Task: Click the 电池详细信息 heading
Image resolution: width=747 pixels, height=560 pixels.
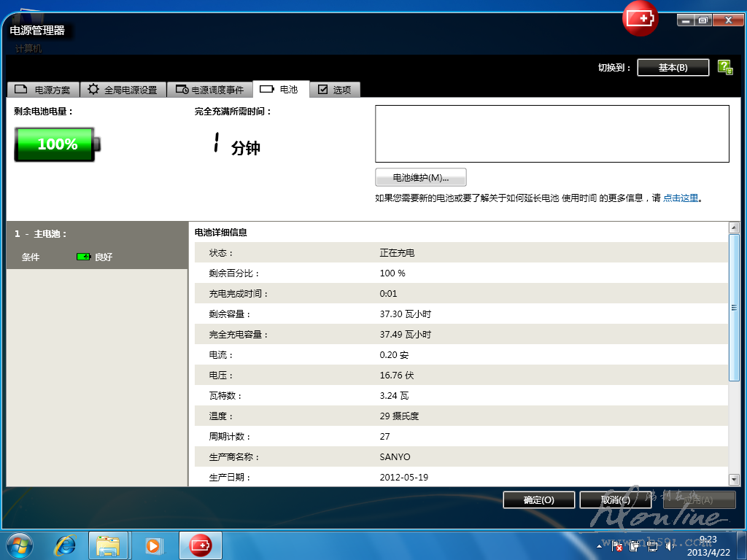Action: (220, 233)
